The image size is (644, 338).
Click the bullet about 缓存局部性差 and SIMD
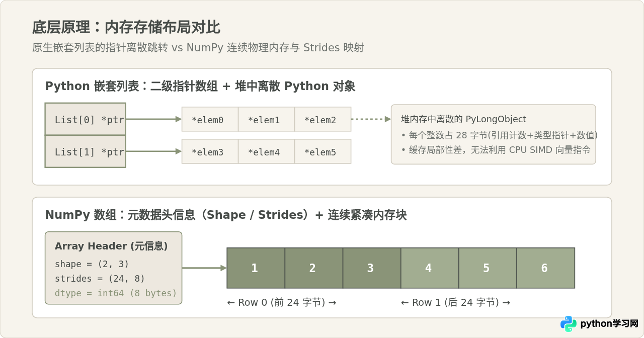(x=496, y=150)
